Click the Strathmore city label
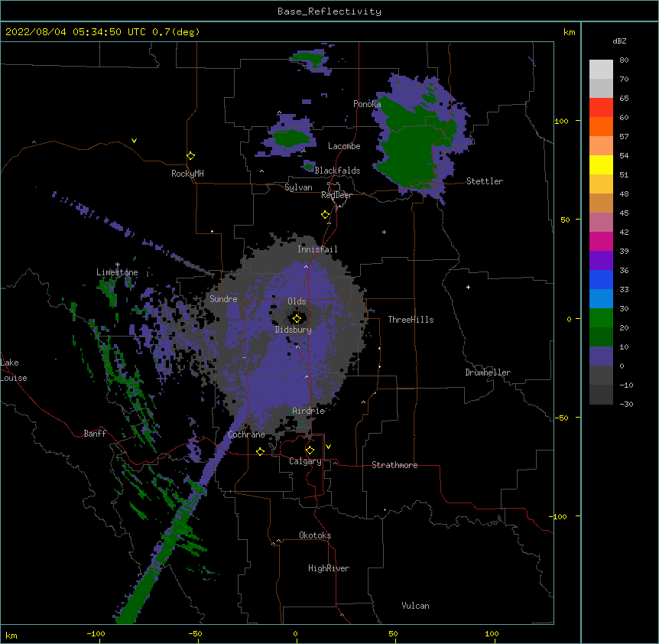The image size is (659, 644). click(394, 465)
